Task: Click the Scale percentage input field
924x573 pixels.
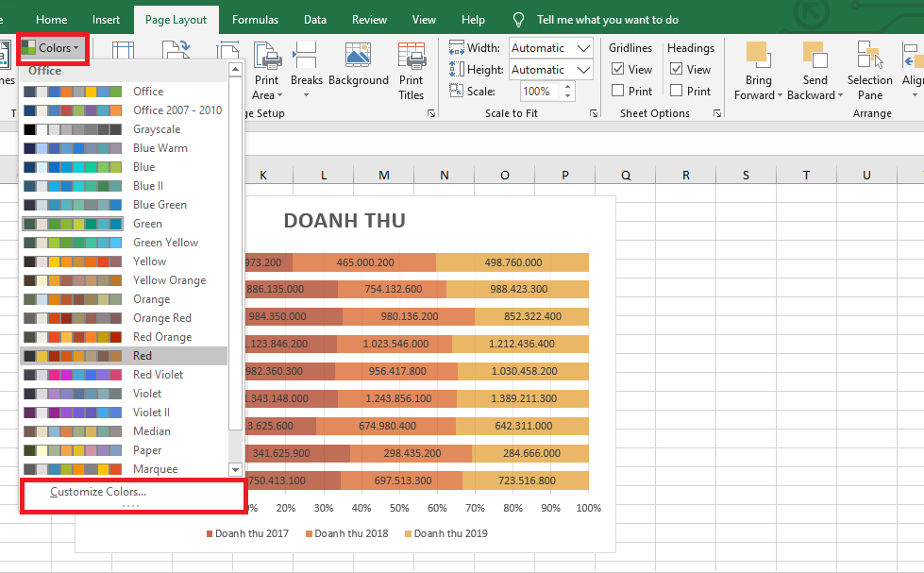Action: click(x=537, y=92)
